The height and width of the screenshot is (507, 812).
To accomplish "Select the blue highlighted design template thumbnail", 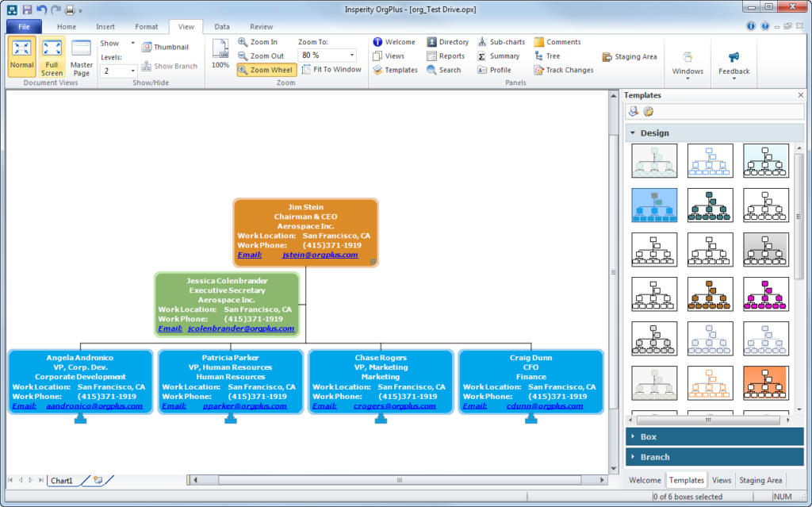I will click(653, 205).
